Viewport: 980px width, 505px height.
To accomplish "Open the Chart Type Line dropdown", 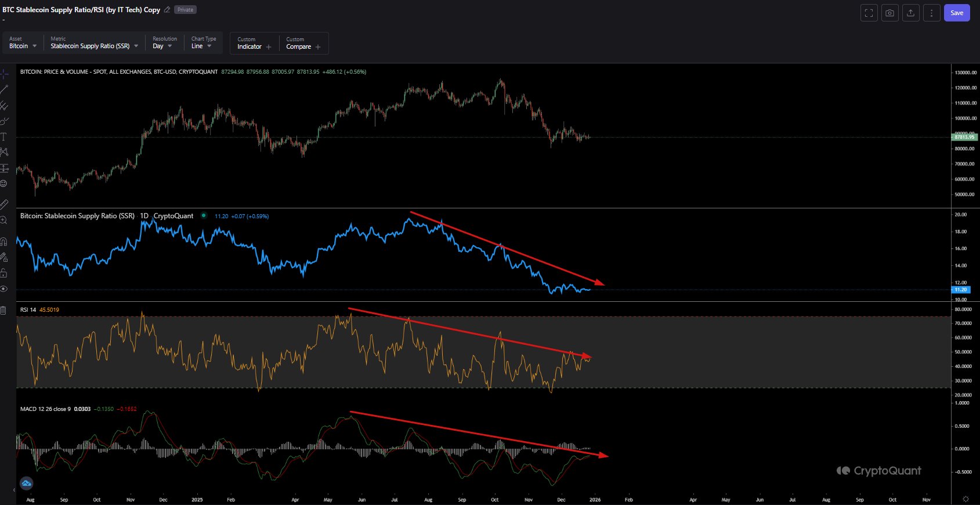I will click(x=203, y=43).
